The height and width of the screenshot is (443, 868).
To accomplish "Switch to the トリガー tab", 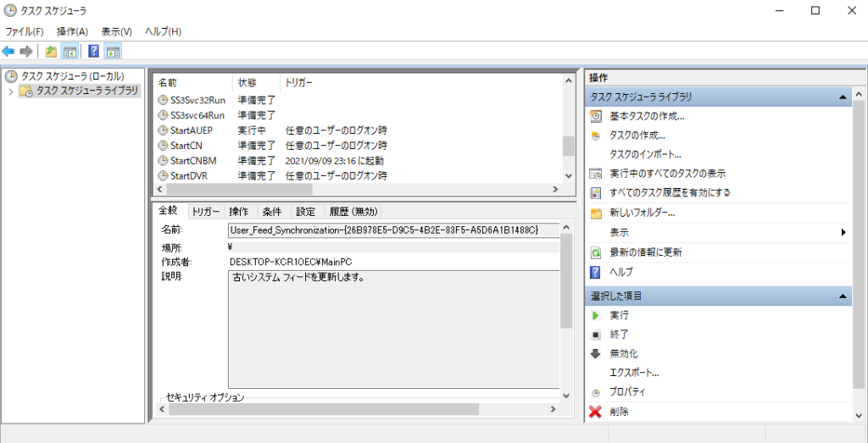I will 205,212.
